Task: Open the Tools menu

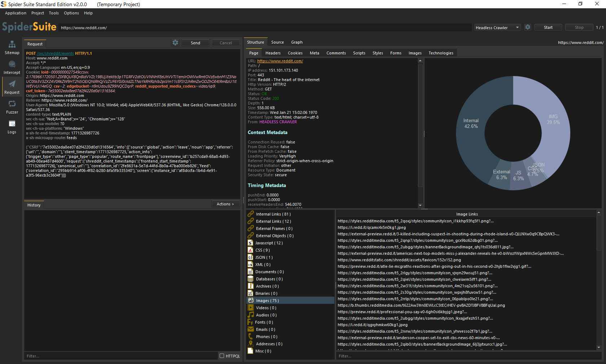Action: pyautogui.click(x=54, y=13)
